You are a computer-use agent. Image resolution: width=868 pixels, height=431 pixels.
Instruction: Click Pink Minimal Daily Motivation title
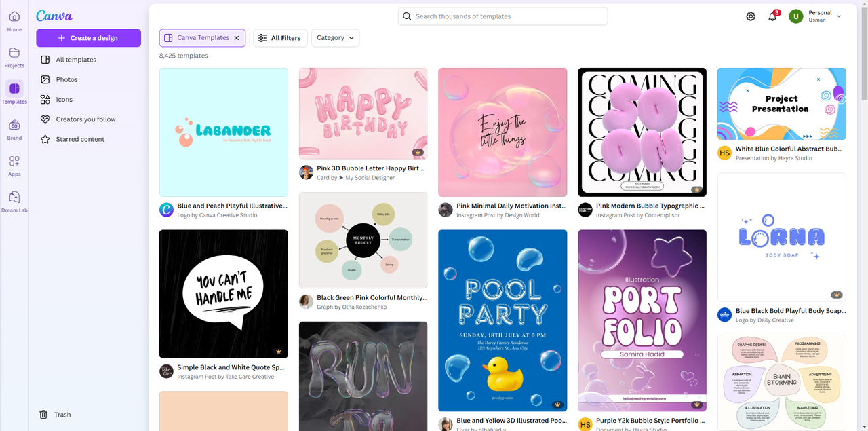pyautogui.click(x=511, y=206)
